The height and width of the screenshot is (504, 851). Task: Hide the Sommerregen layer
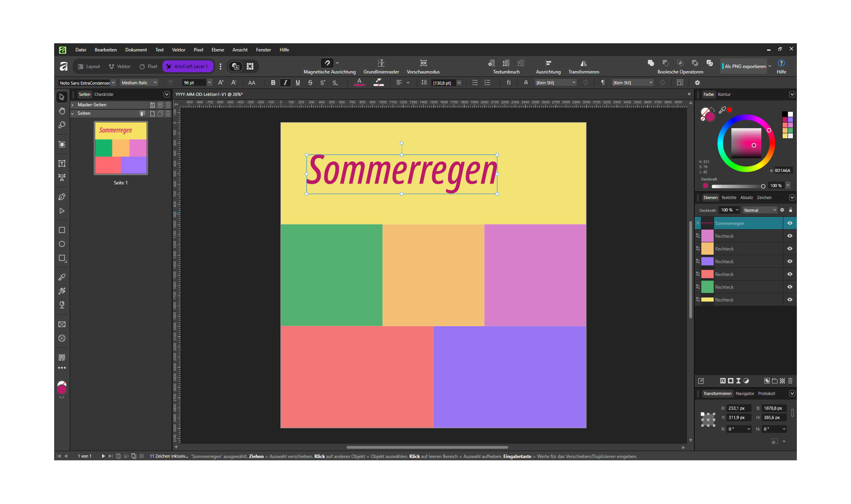pyautogui.click(x=790, y=223)
